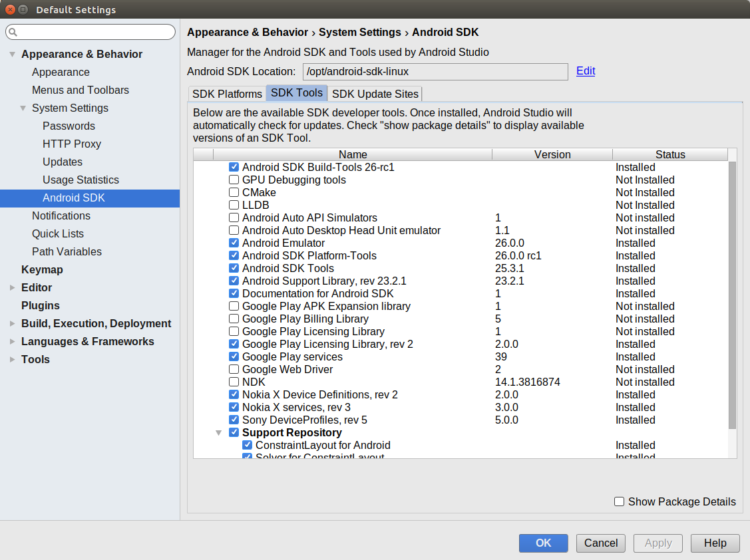Open the Keymap settings
The height and width of the screenshot is (560, 750).
[x=42, y=270]
